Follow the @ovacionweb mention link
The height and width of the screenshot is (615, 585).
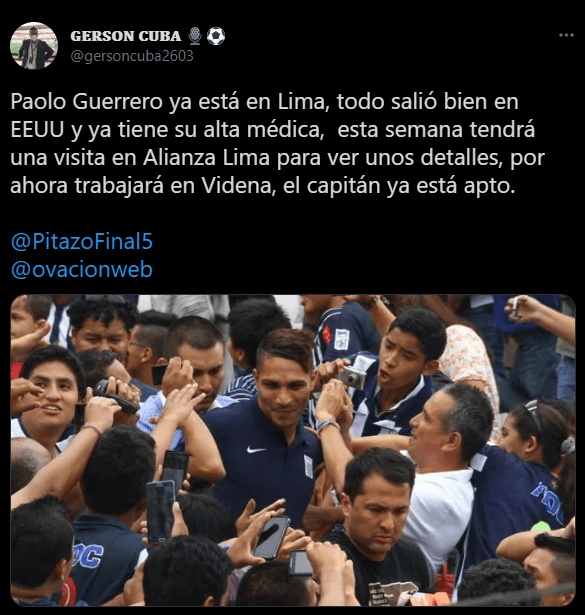[82, 269]
